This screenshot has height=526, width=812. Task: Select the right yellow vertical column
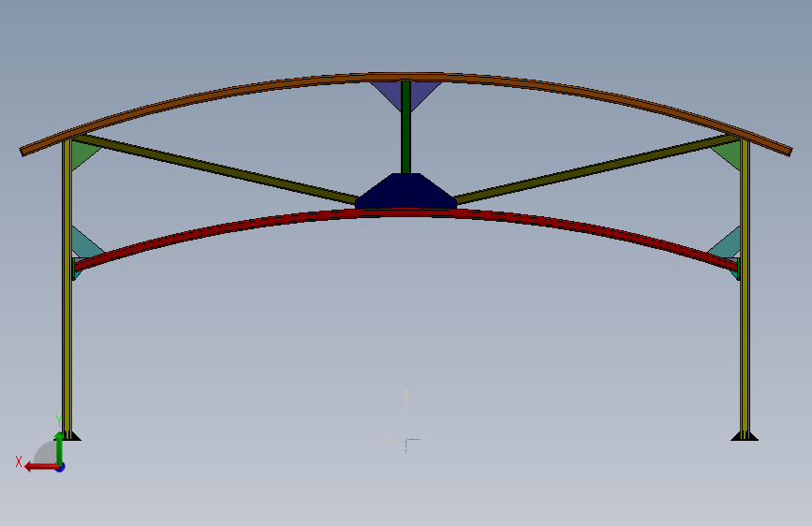pyautogui.click(x=745, y=290)
